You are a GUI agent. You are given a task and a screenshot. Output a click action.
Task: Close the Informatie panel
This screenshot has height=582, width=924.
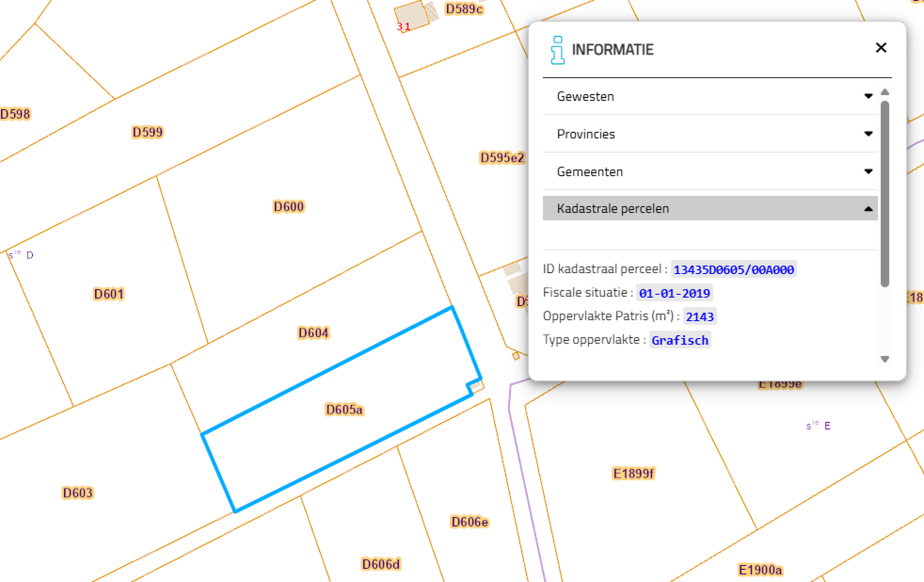(880, 48)
